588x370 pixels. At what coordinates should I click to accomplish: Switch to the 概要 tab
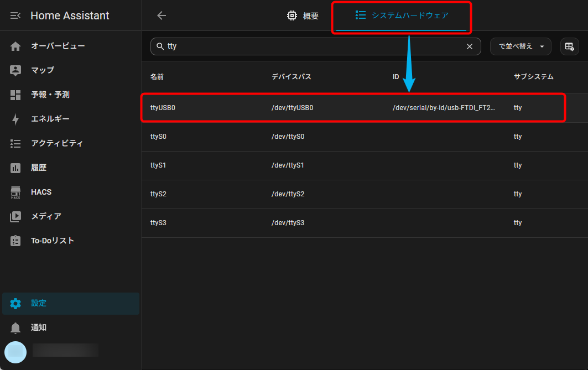[x=303, y=15]
